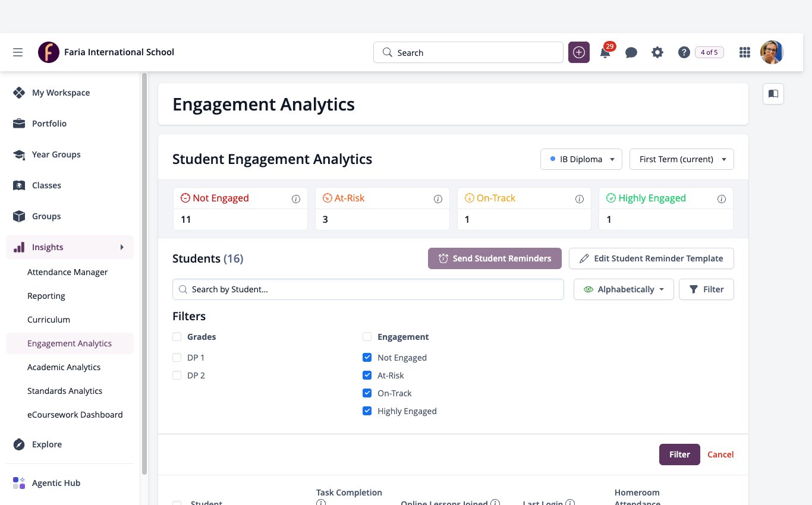Image resolution: width=812 pixels, height=505 pixels.
Task: Open Attendance Manager in sidebar
Action: 68,272
